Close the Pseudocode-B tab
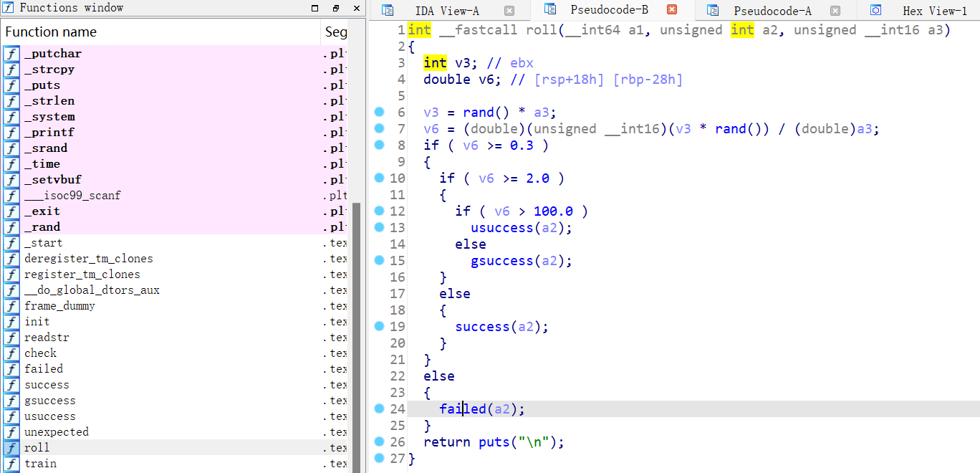Image resolution: width=980 pixels, height=473 pixels. (x=672, y=9)
